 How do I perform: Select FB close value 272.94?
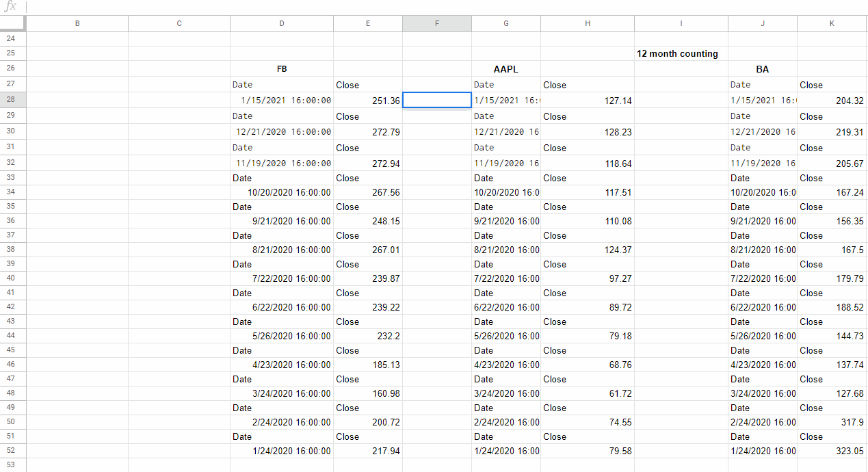368,163
